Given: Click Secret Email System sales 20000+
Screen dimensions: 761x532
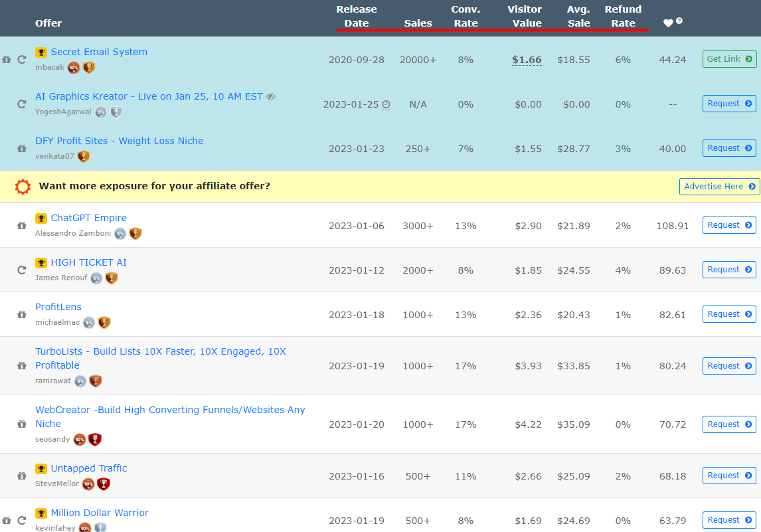Looking at the screenshot, I should tap(418, 60).
